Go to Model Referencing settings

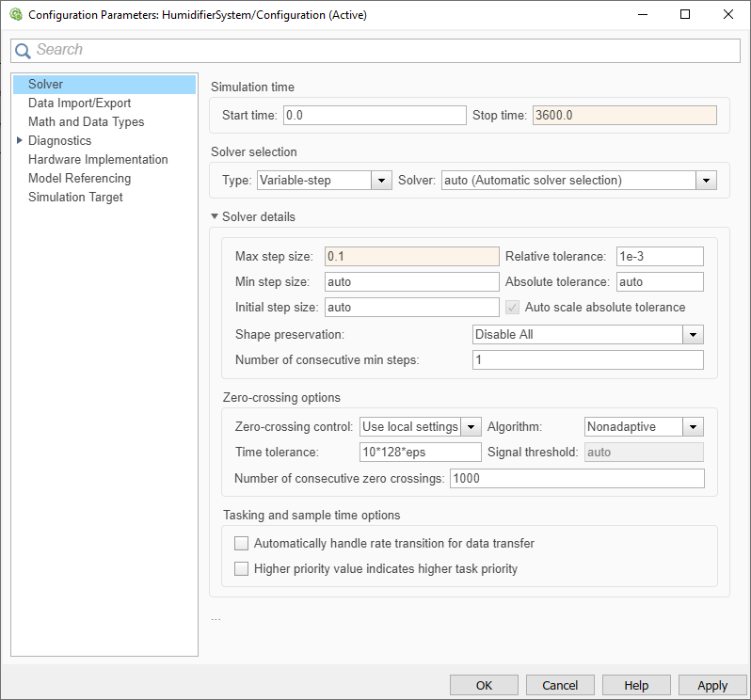80,178
